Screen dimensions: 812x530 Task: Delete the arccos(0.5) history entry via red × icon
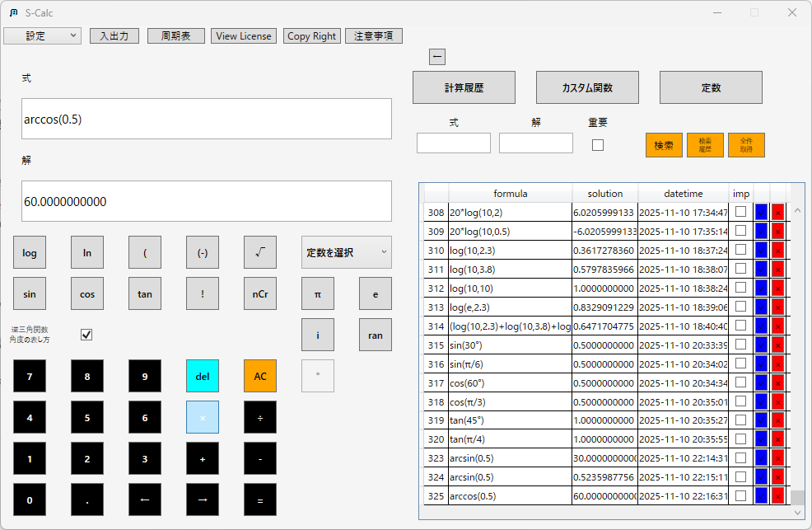coord(780,496)
